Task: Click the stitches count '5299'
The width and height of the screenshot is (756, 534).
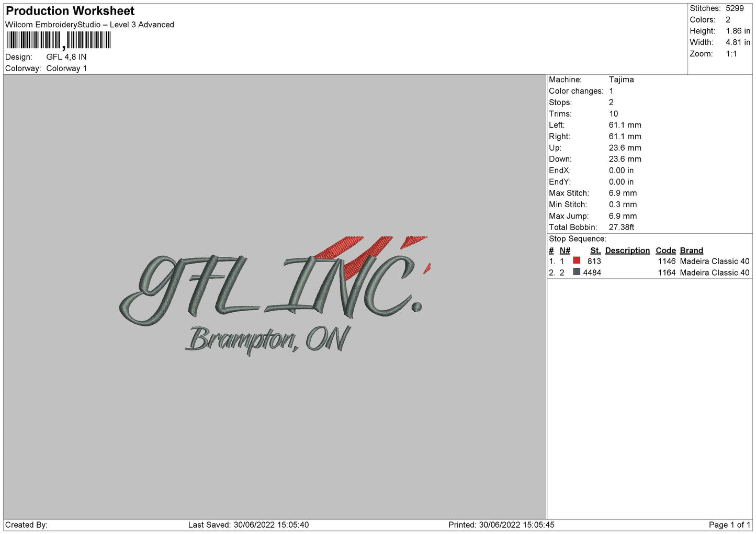Action: (735, 8)
